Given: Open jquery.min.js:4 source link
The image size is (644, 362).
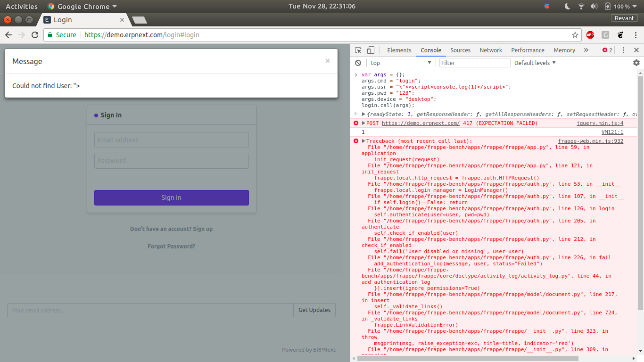Looking at the screenshot, I should [600, 123].
